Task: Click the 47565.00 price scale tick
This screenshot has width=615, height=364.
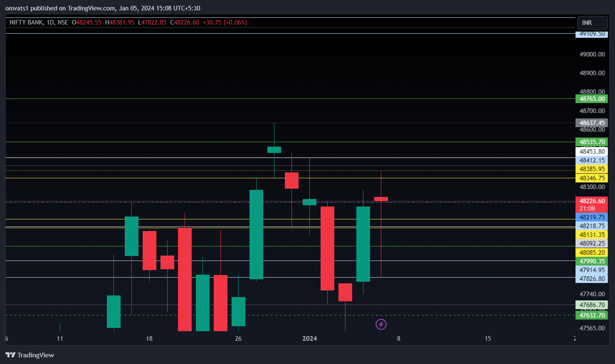Action: pos(592,328)
